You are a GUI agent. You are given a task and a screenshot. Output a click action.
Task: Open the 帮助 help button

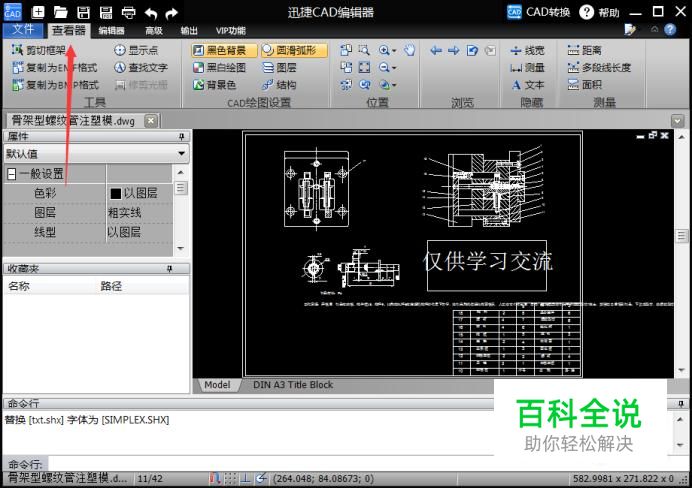click(x=600, y=12)
